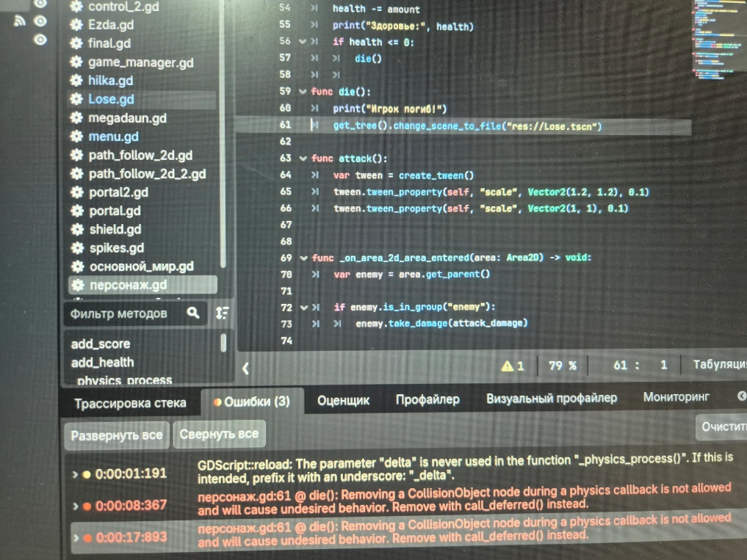Image resolution: width=747 pixels, height=560 pixels.
Task: Click the gear icon beside game_manager.gd
Action: [x=76, y=62]
